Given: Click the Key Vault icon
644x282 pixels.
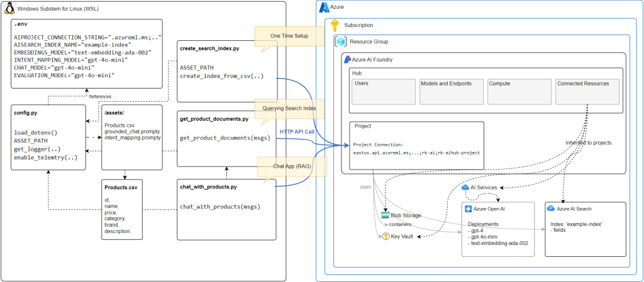Looking at the screenshot, I should [x=385, y=236].
